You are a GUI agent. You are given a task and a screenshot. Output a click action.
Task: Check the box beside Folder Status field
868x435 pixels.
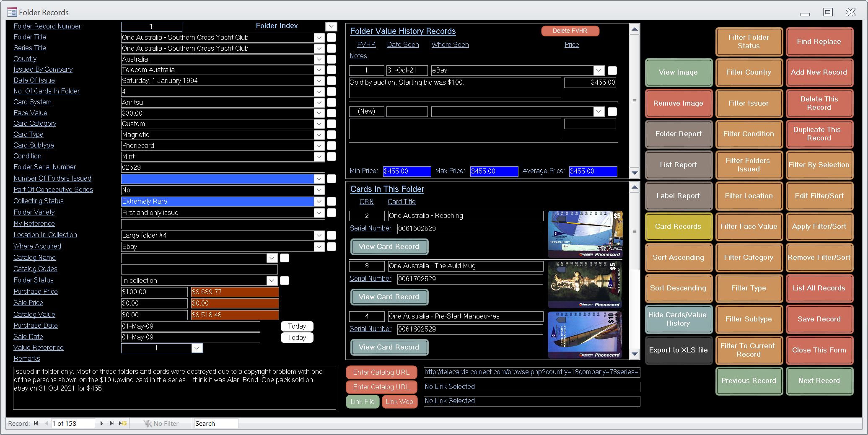coord(285,280)
